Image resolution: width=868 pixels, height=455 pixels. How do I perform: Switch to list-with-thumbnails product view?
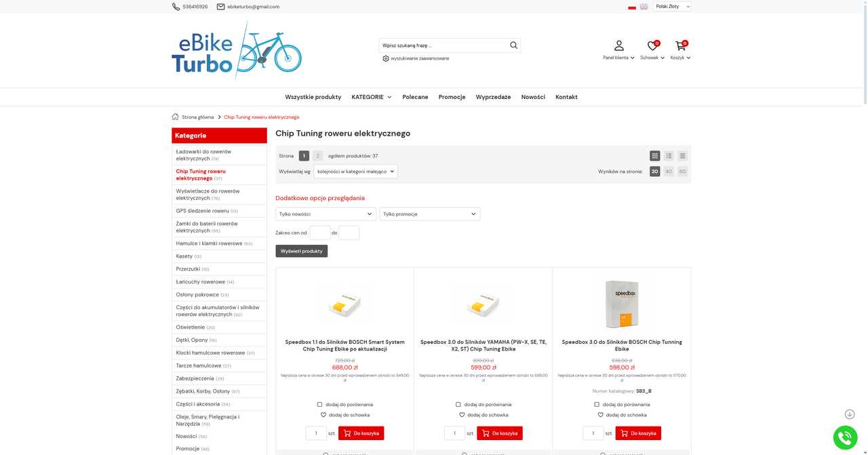[669, 156]
